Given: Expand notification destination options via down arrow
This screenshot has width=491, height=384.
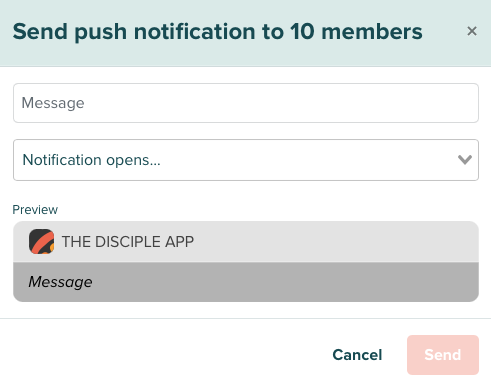Looking at the screenshot, I should coord(465,160).
